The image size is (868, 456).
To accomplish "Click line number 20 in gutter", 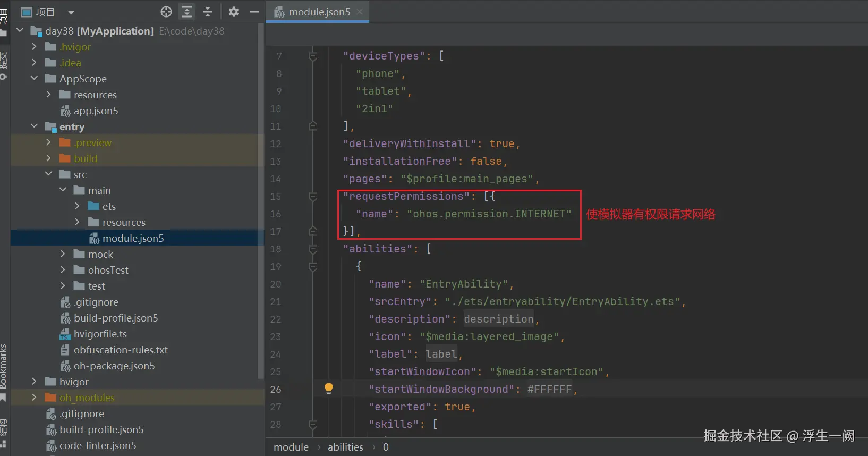I will pyautogui.click(x=276, y=284).
